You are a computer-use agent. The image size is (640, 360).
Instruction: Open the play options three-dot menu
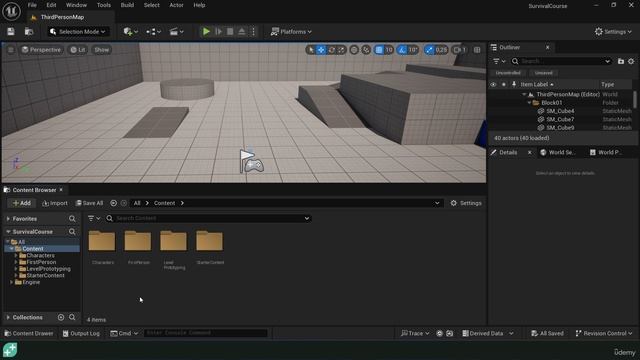[253, 31]
